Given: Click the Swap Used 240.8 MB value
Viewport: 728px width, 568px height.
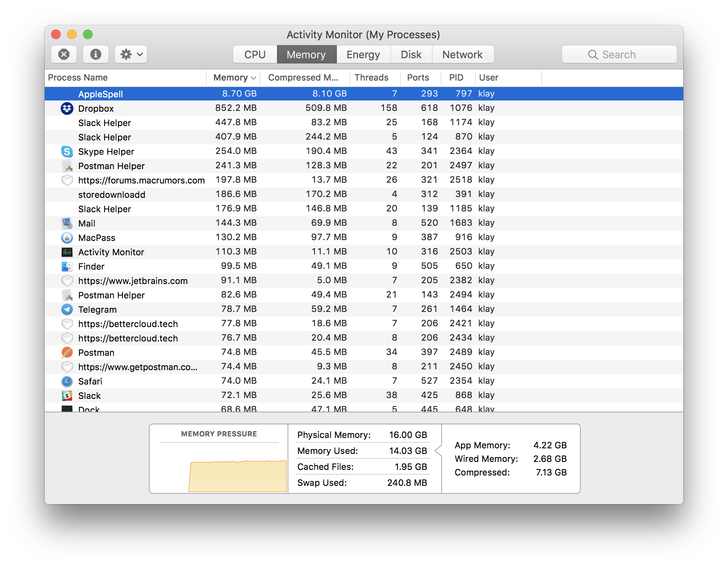Looking at the screenshot, I should click(407, 483).
